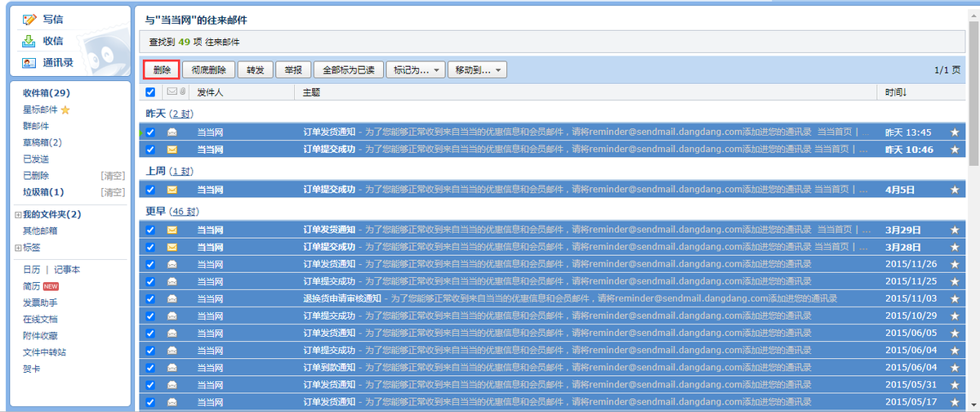Star the 2015/05/31 email
This screenshot has height=412, width=980.
(x=955, y=384)
